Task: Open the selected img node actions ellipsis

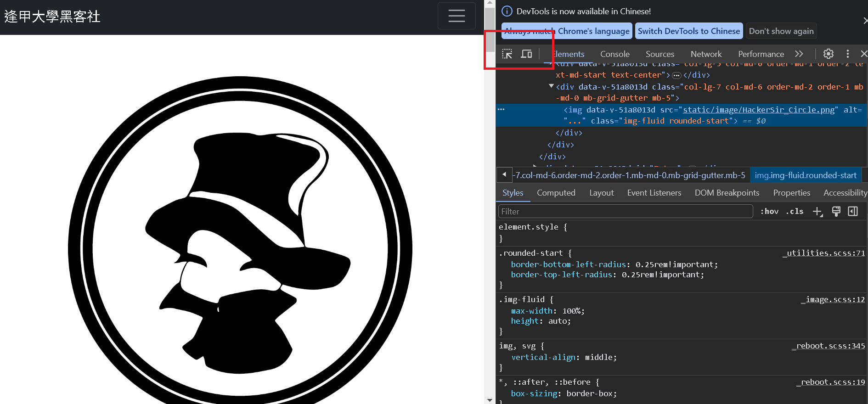Action: coord(501,109)
